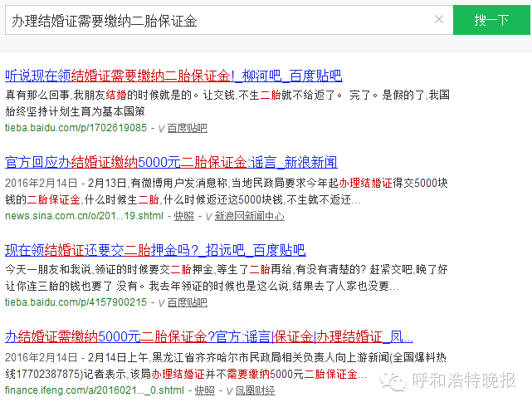Click the V icon beside tieba.baidu.com/p/4157900215

pyautogui.click(x=162, y=303)
